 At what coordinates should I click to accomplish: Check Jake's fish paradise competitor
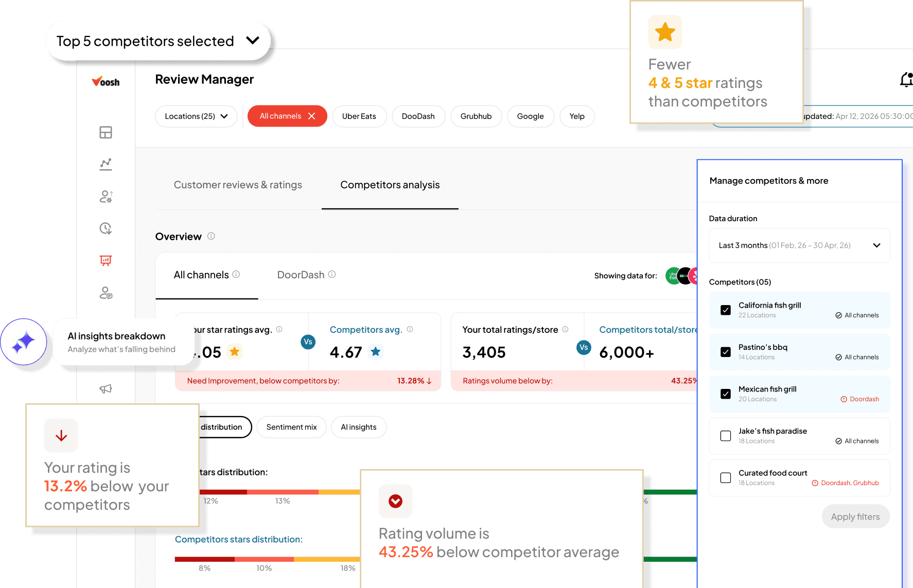tap(726, 436)
